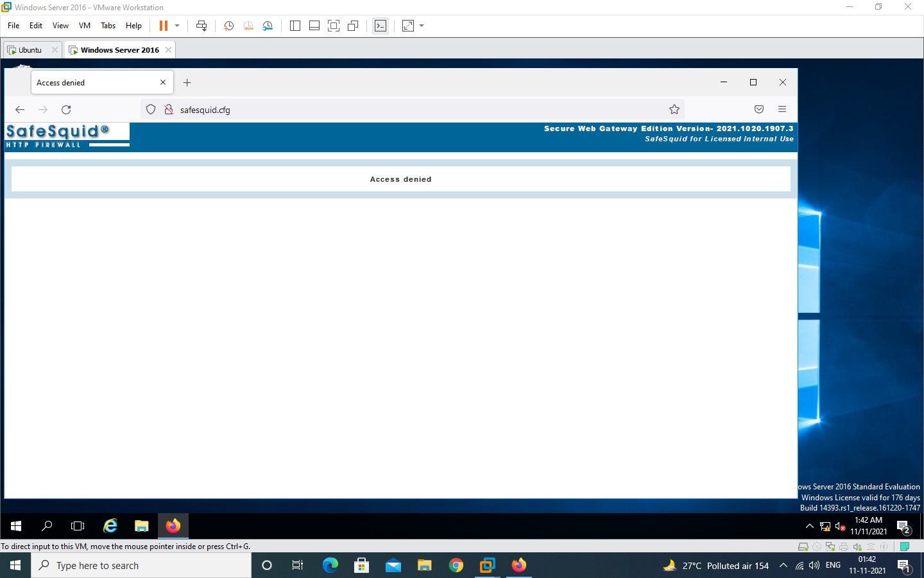This screenshot has width=924, height=578.
Task: Bookmark this page with the star
Action: point(674,110)
